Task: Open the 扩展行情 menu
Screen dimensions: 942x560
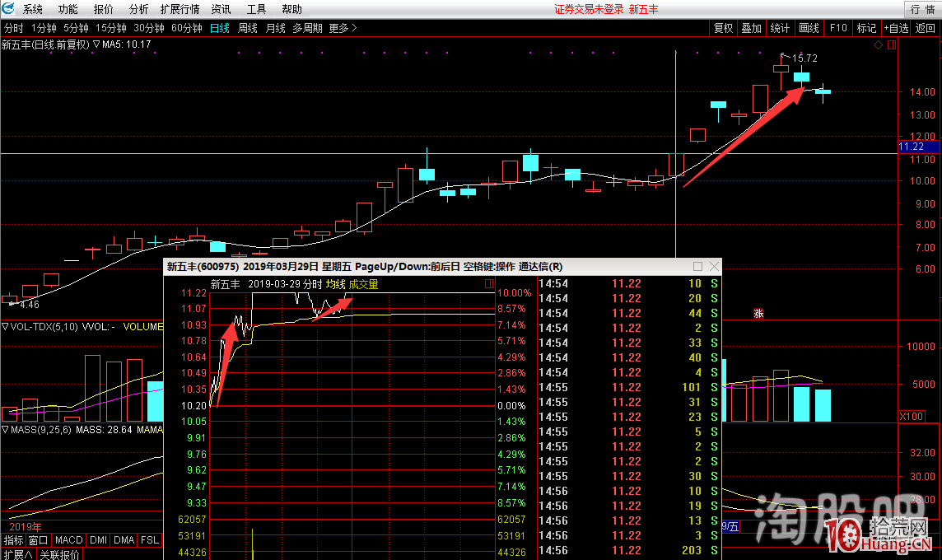Action: tap(180, 10)
